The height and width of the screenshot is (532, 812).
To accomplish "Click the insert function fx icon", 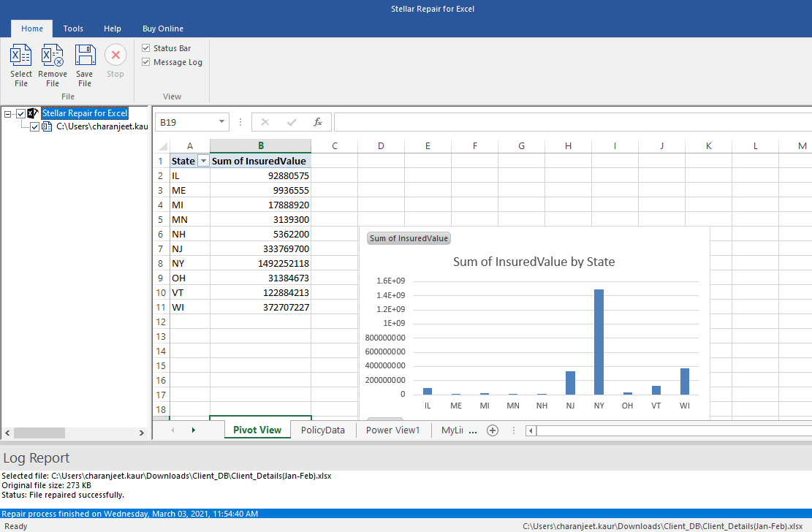I will (318, 122).
